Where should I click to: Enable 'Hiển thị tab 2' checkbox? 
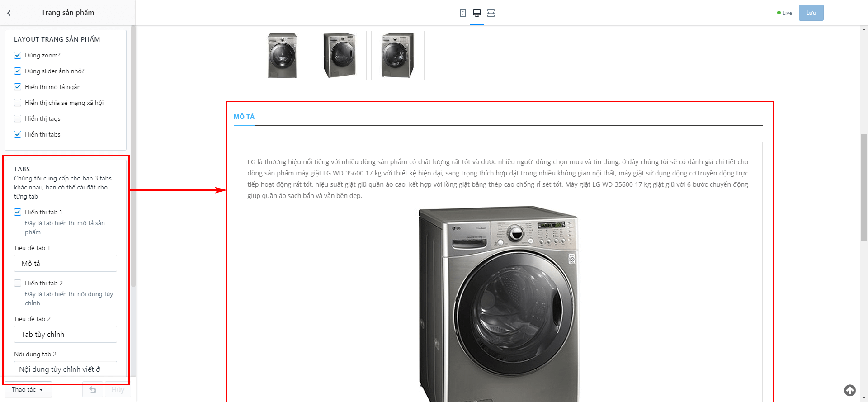point(18,283)
